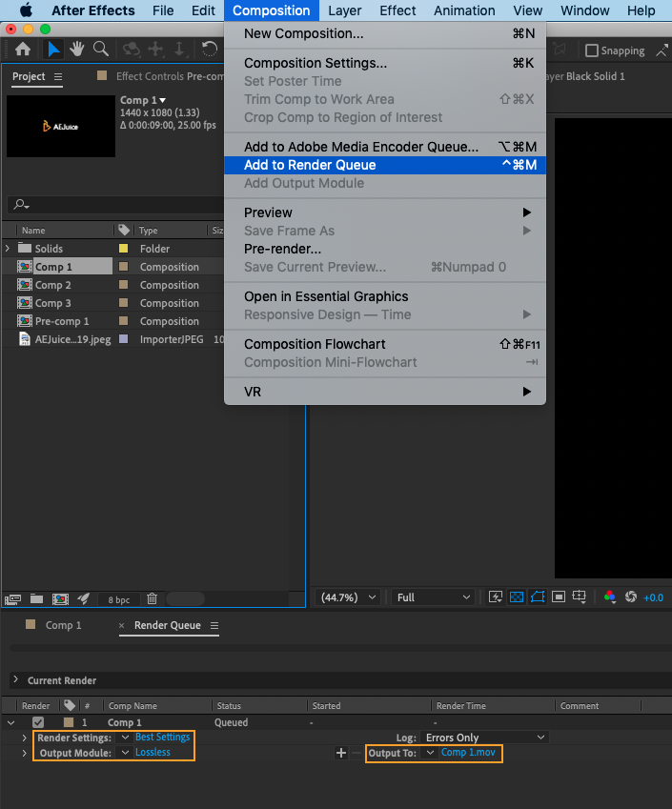Add output module with plus button
The height and width of the screenshot is (809, 672).
[340, 753]
